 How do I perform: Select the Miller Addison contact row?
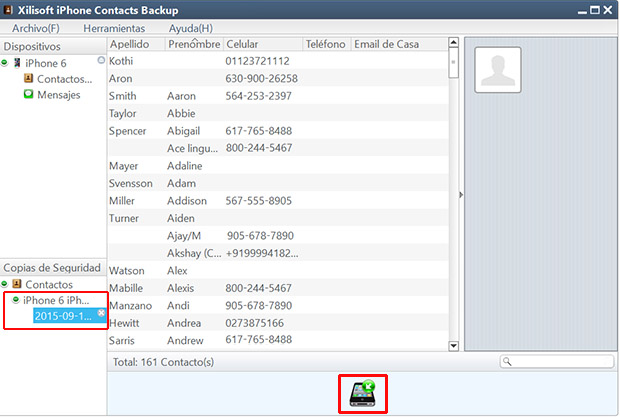pos(278,201)
